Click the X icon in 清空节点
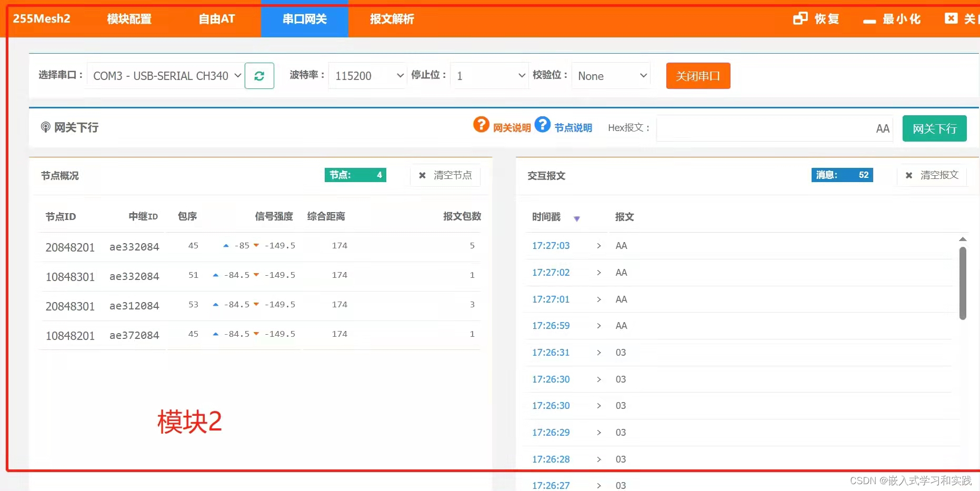Screen dimensions: 980x491 (x=422, y=175)
